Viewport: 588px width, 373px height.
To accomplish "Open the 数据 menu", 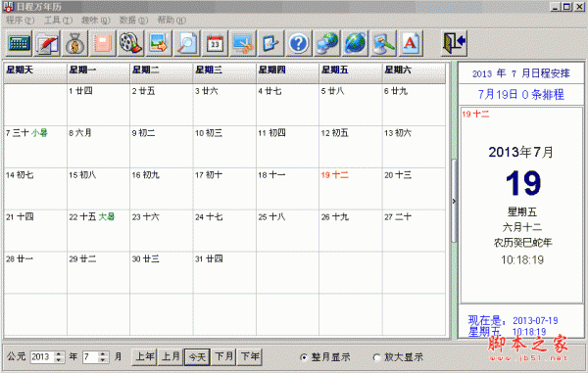I will (x=133, y=20).
